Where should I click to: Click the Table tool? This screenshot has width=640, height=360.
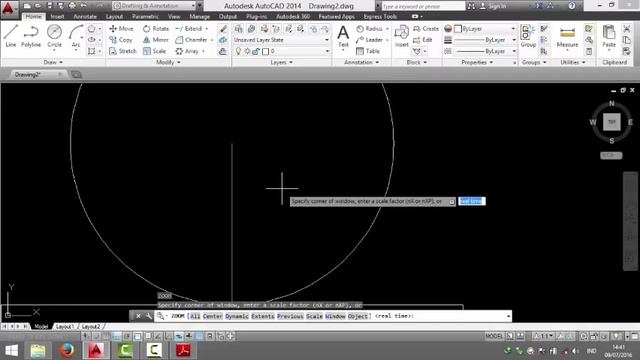[368, 51]
